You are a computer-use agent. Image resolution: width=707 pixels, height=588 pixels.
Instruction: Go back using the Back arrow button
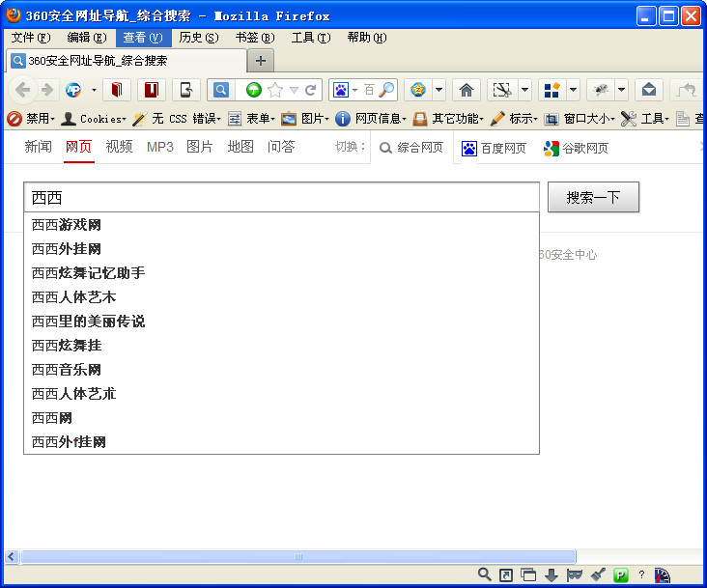[22, 90]
